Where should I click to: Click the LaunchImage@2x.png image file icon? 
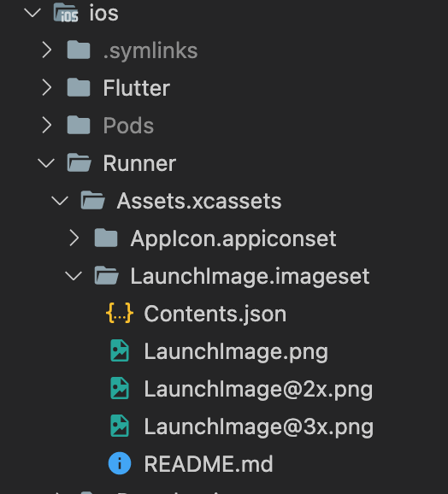pos(120,388)
